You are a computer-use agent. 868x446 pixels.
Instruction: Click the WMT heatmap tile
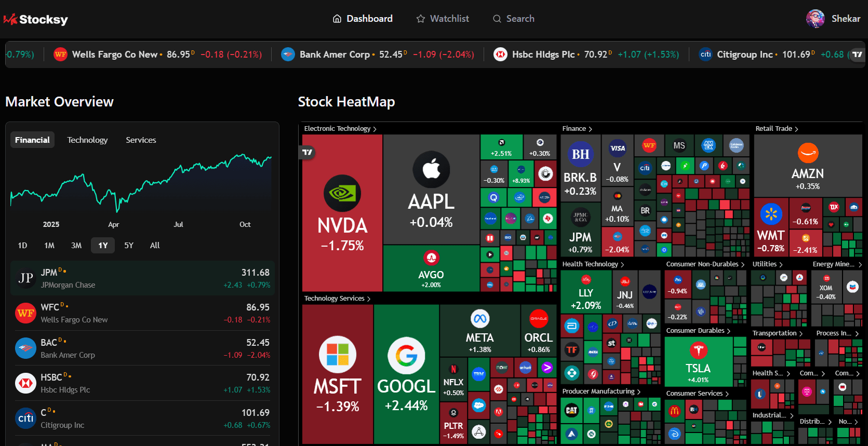tap(771, 227)
